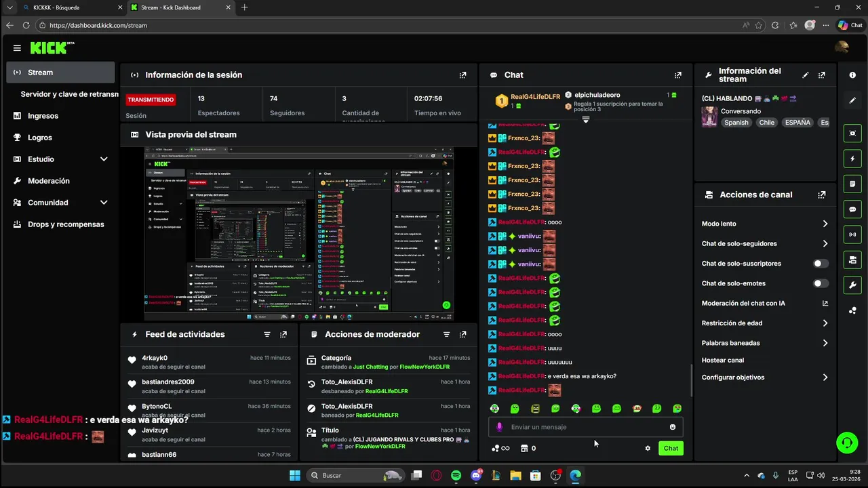
Task: Open Discord from the taskbar
Action: point(476,476)
